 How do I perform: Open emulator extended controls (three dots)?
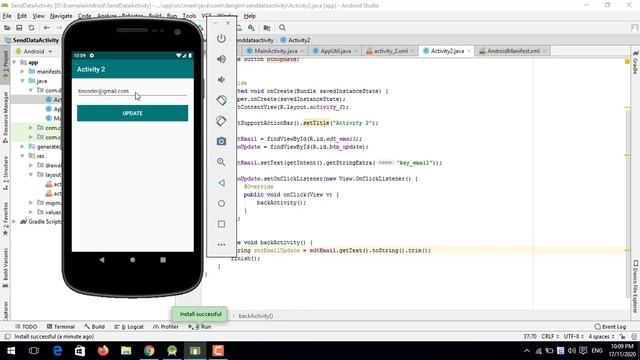click(x=221, y=244)
